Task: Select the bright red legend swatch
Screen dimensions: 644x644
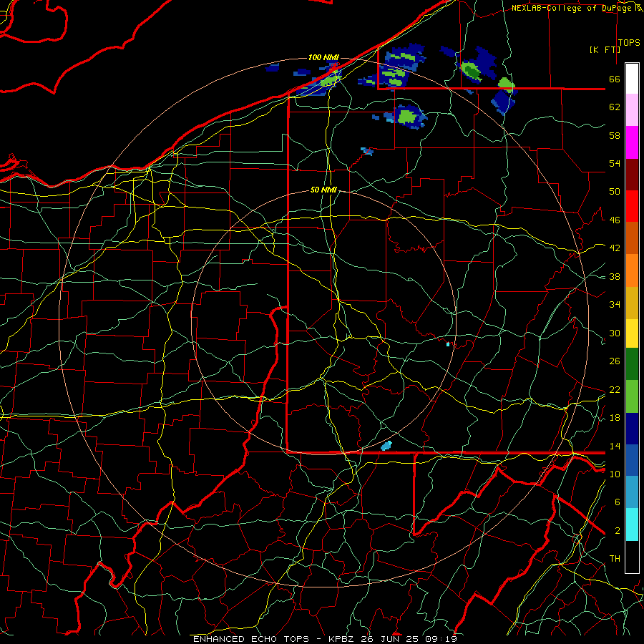Action: pyautogui.click(x=632, y=206)
